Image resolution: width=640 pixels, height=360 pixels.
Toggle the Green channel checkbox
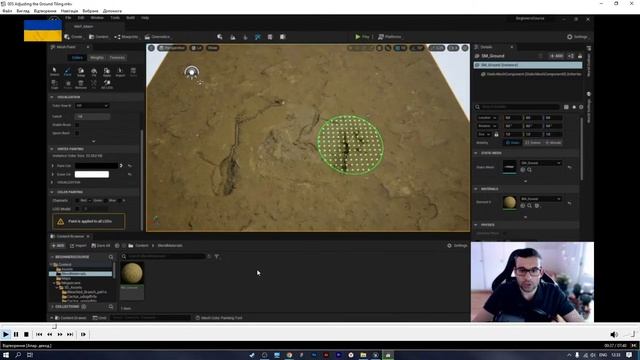pos(90,200)
